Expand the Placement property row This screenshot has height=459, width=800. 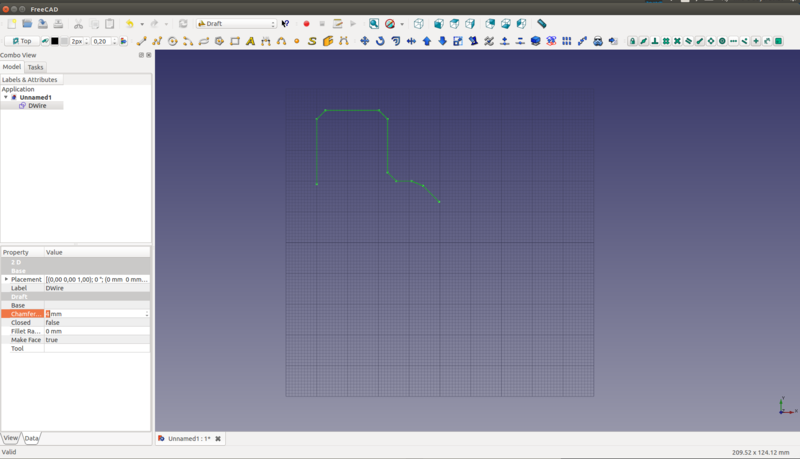(x=5, y=279)
